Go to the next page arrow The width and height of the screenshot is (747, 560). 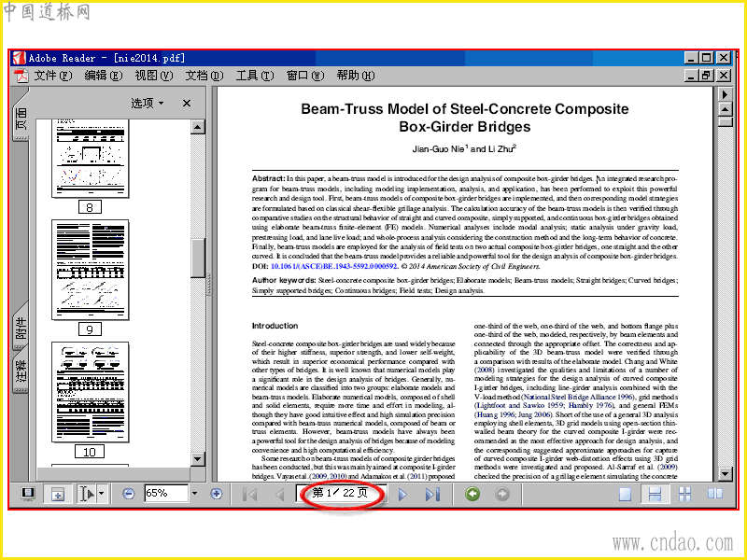click(x=402, y=495)
